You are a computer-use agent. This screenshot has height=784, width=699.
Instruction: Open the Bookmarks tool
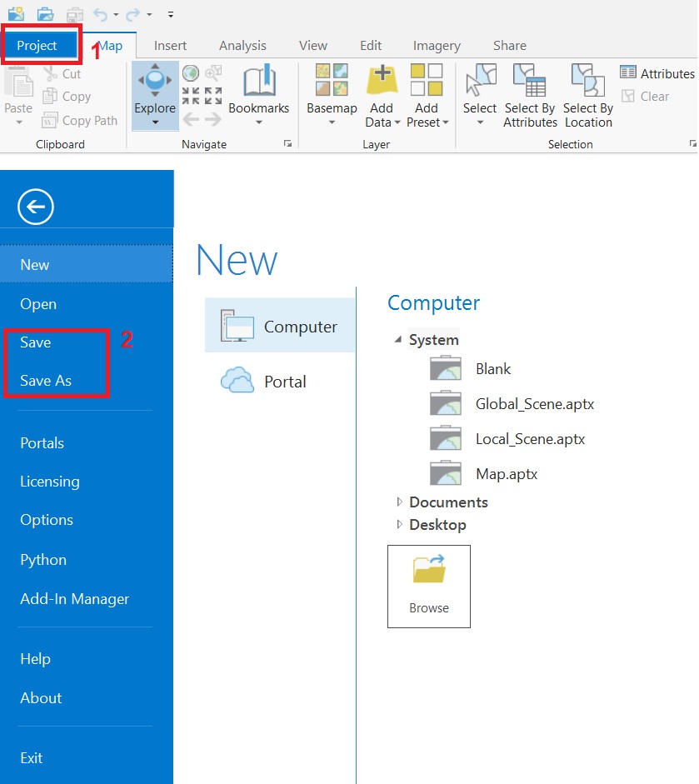(x=258, y=82)
